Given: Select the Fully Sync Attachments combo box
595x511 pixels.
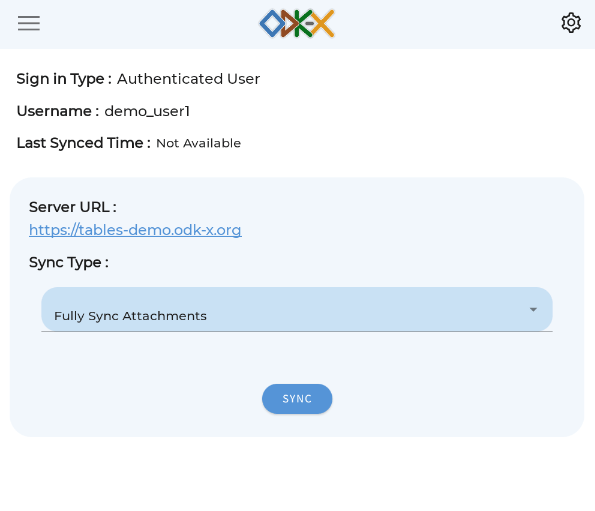Looking at the screenshot, I should click(297, 309).
